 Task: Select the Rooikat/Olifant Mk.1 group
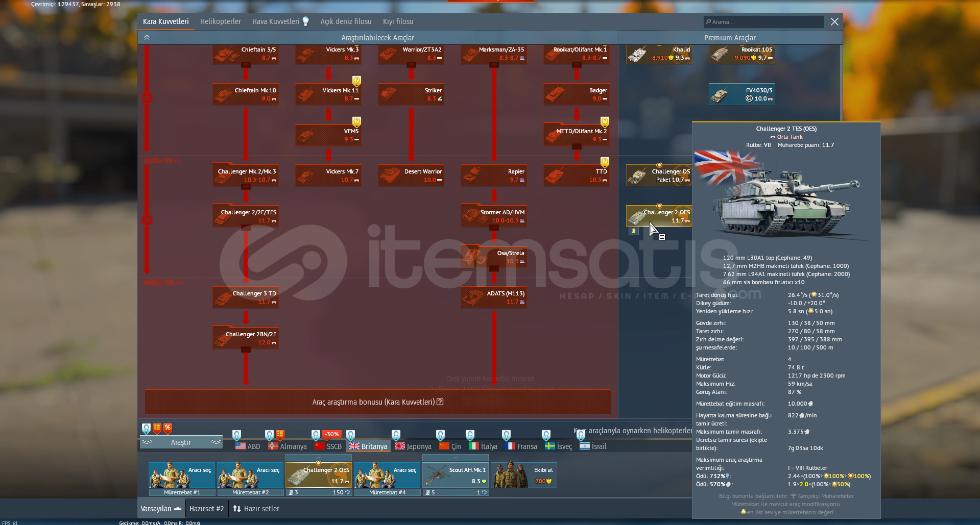pos(576,54)
